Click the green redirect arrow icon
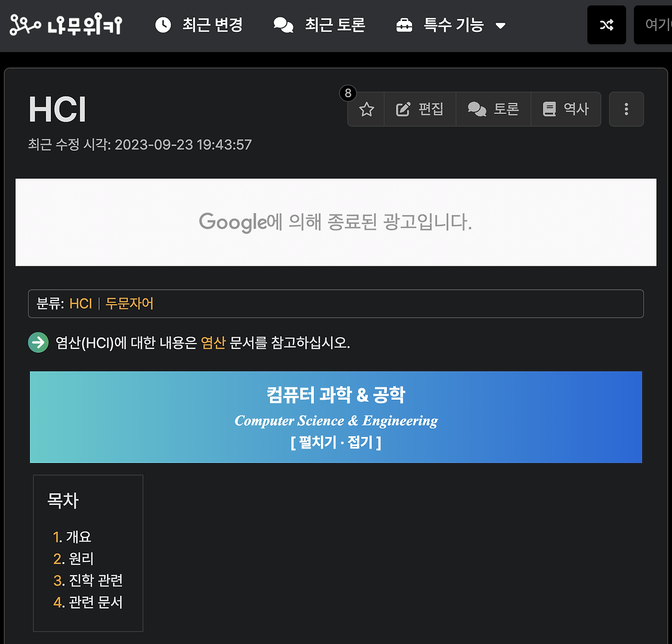This screenshot has height=644, width=672. point(38,342)
